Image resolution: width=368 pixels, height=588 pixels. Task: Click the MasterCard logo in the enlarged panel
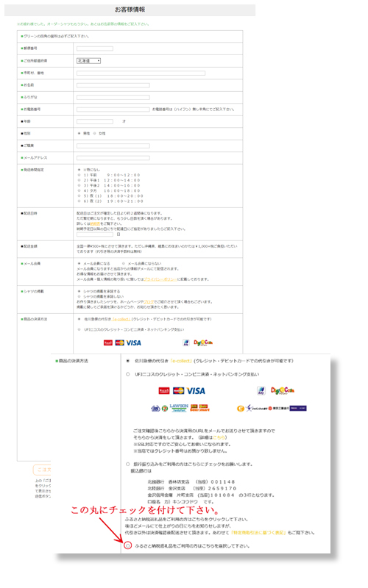point(178,391)
